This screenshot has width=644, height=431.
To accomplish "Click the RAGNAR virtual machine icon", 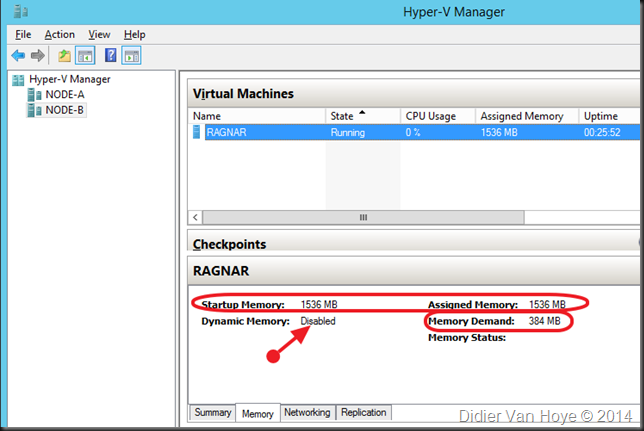I will 197,132.
